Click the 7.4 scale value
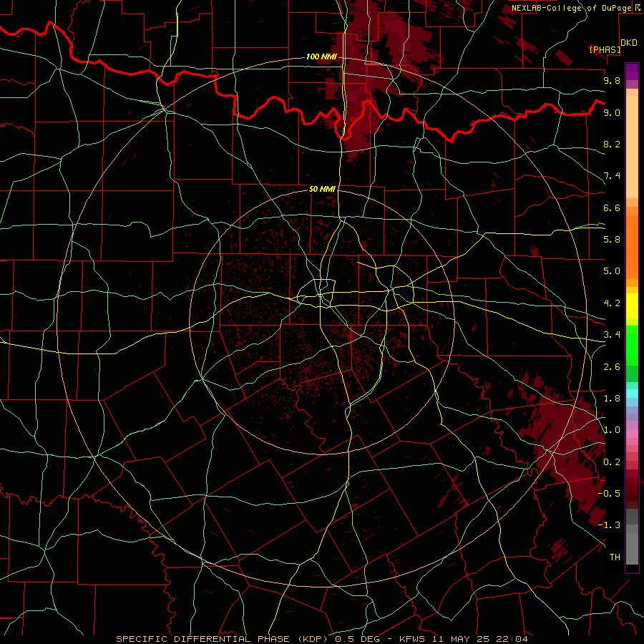 pyautogui.click(x=612, y=176)
